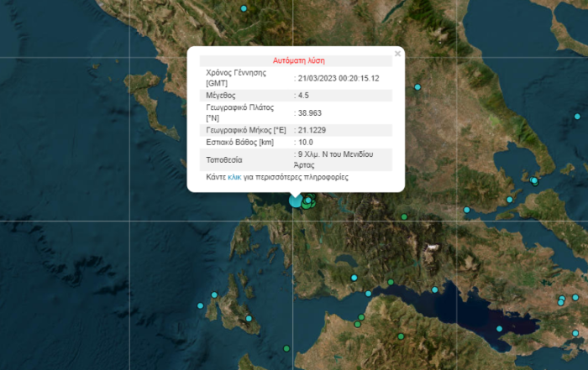Click the leftmost cyan marker on the map
588x370 pixels.
pyautogui.click(x=200, y=306)
